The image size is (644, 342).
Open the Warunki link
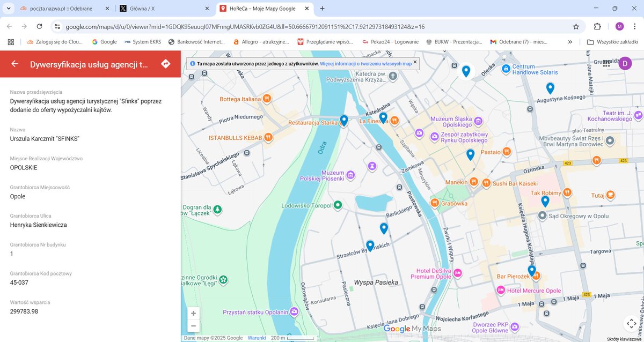point(257,338)
